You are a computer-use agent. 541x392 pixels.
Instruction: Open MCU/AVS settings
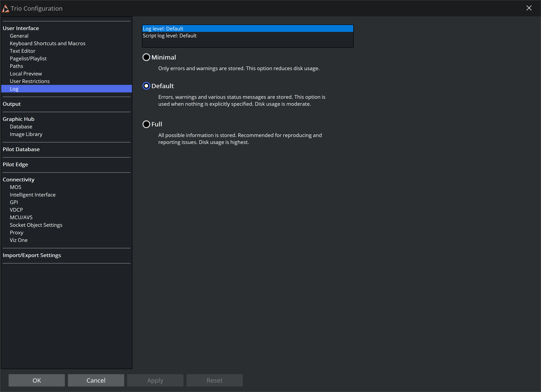point(21,217)
